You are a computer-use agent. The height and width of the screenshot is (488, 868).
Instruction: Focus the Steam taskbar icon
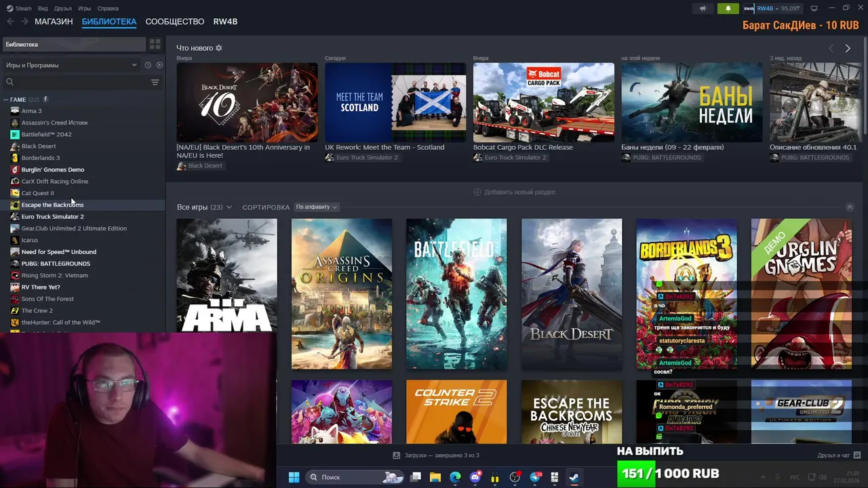click(x=574, y=477)
